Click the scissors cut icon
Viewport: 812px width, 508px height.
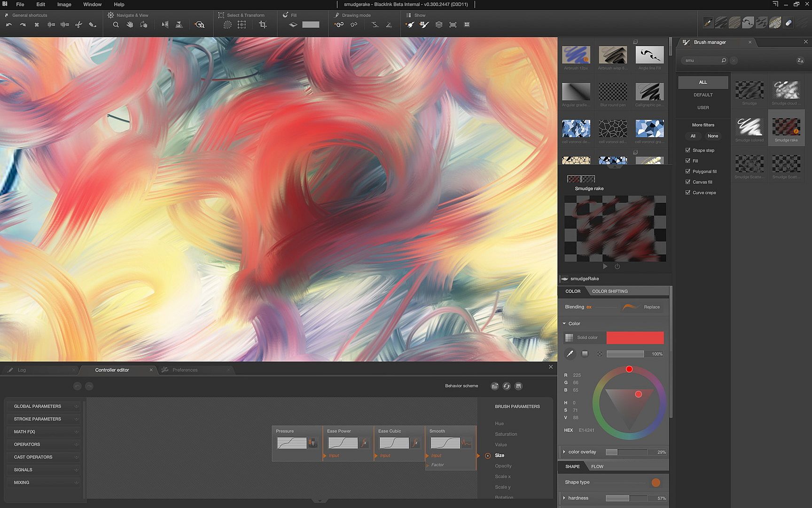pyautogui.click(x=78, y=25)
